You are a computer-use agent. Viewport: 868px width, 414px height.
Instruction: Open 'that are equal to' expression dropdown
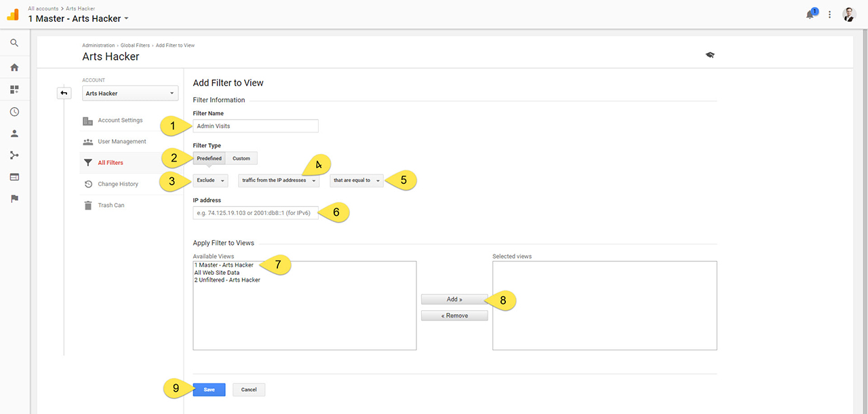tap(357, 181)
